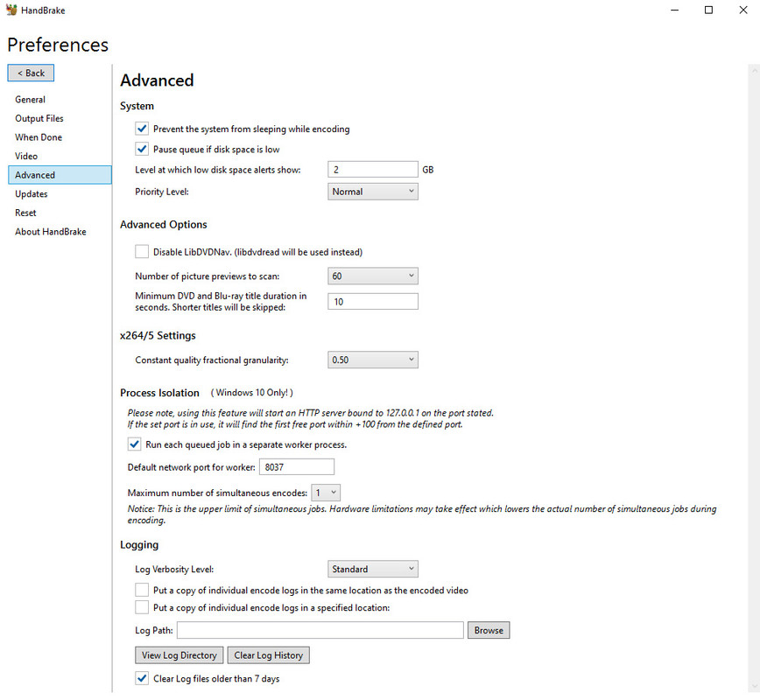Uncheck Pause queue if disk space is low
The height and width of the screenshot is (700, 760).
[142, 150]
